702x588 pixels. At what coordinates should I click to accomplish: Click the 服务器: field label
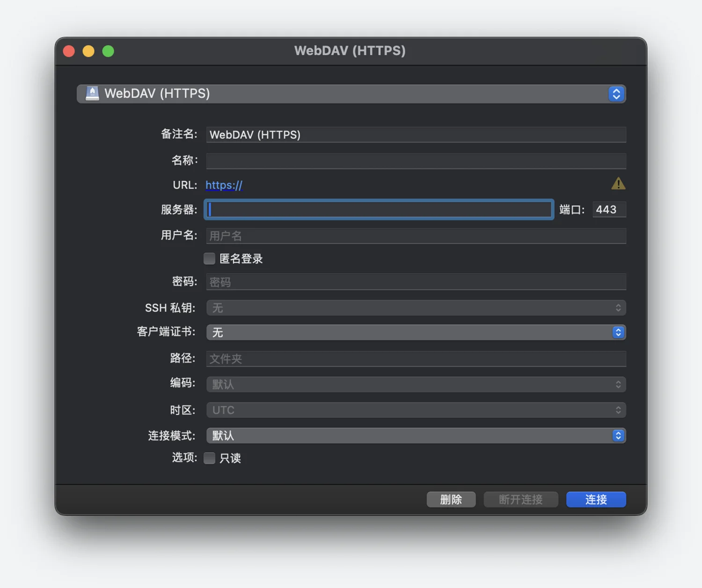click(179, 209)
